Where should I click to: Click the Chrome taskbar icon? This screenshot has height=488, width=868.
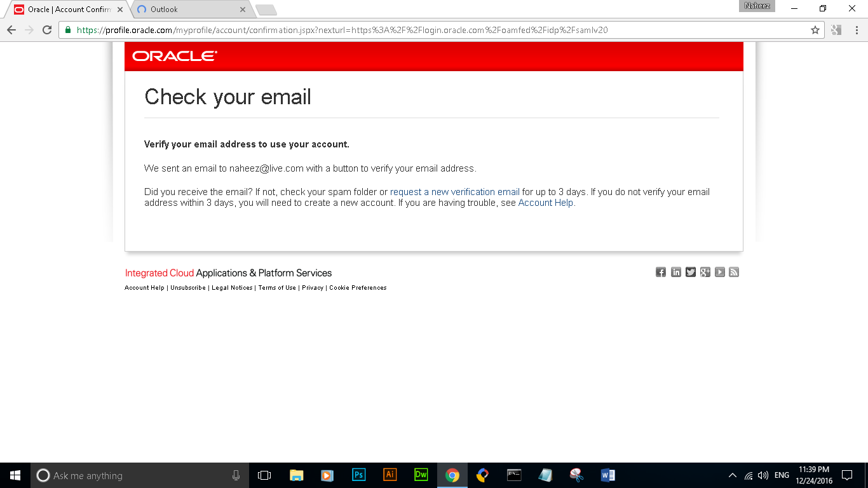(452, 475)
